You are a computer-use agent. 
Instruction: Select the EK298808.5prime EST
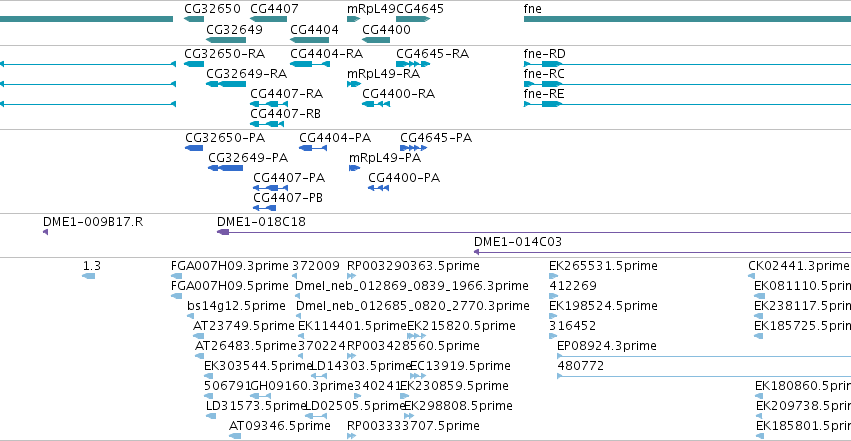pos(409,417)
